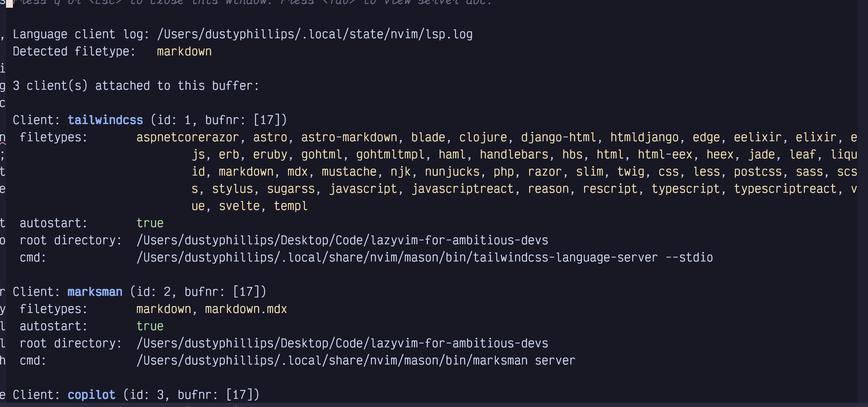Click the '3 client(s) attached' line

pyautogui.click(x=136, y=86)
